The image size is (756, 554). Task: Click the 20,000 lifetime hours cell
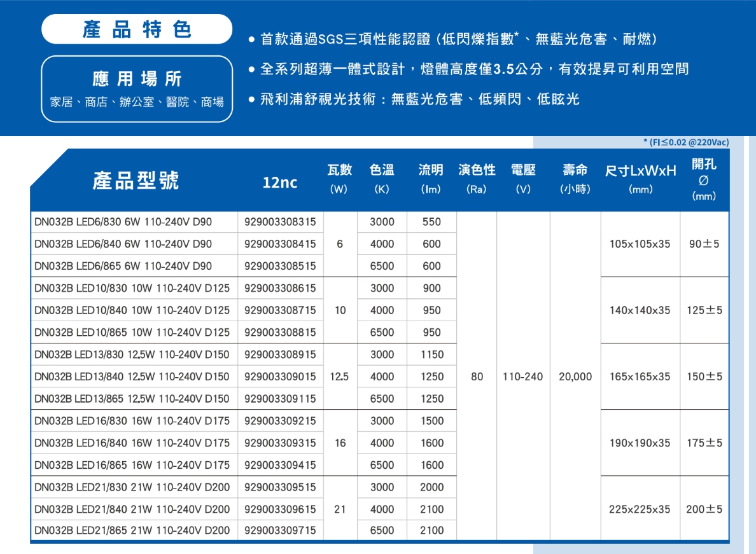(575, 377)
